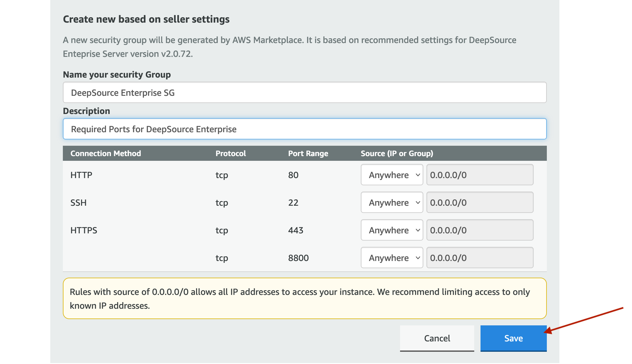Click the port 443 value
Image resolution: width=632 pixels, height=364 pixels.
[x=295, y=230]
